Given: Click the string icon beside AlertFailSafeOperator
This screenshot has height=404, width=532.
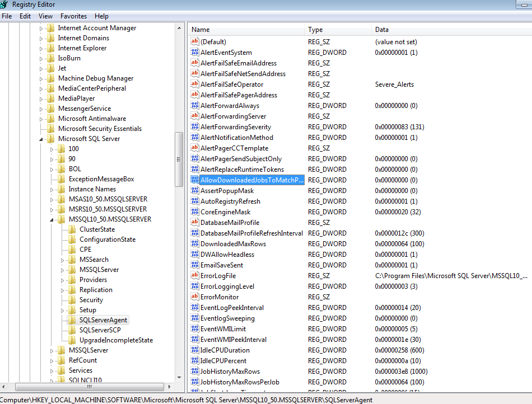Looking at the screenshot, I should 195,84.
